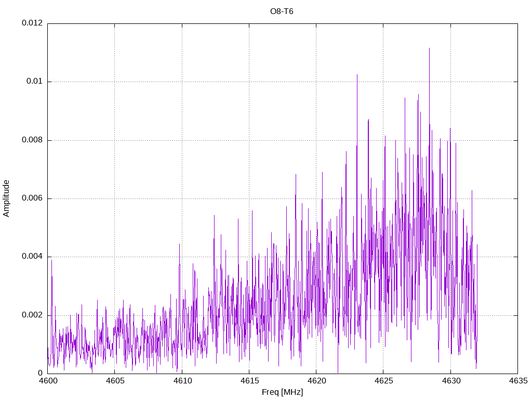Viewport: 532px width, 399px height.
Task: Click the 4620 x-axis tick label
Action: (x=316, y=381)
